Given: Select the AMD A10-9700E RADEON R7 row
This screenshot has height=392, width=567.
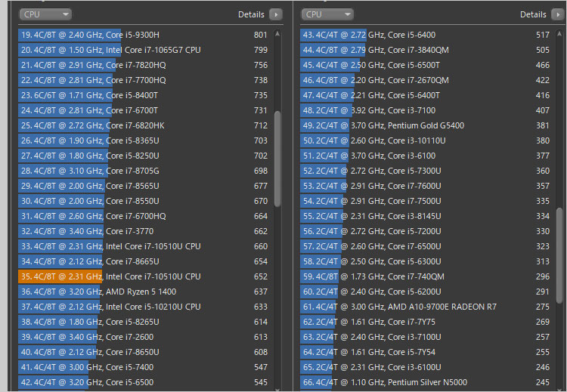Looking at the screenshot, I should 423,307.
